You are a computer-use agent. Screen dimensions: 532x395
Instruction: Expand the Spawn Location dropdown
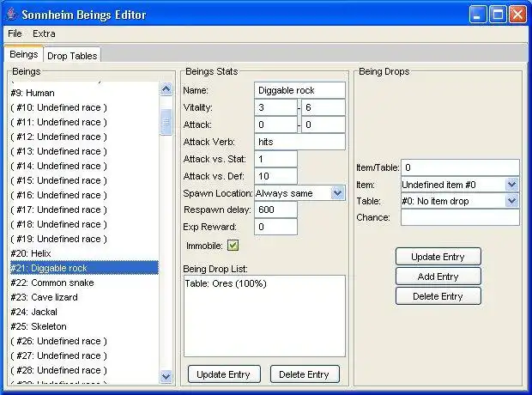pyautogui.click(x=337, y=193)
